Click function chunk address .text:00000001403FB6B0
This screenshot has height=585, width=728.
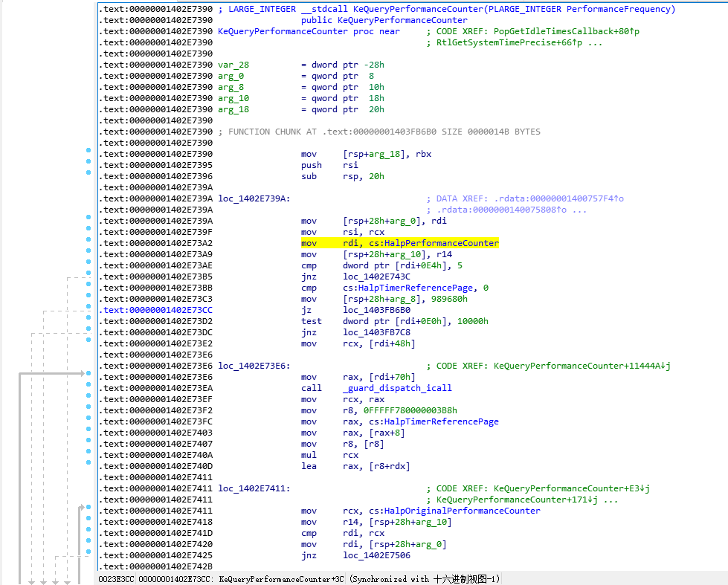pyautogui.click(x=379, y=132)
